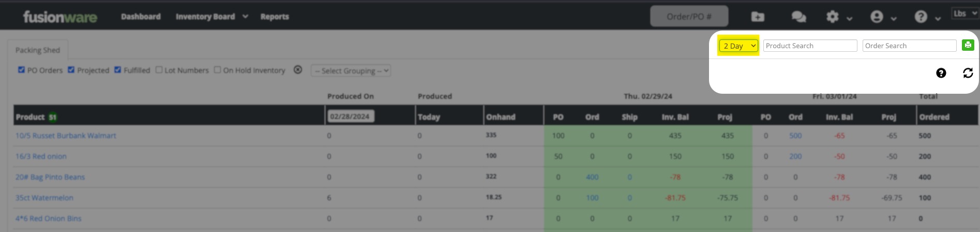The width and height of the screenshot is (980, 232).
Task: Open the chat messages icon
Action: pos(798,17)
